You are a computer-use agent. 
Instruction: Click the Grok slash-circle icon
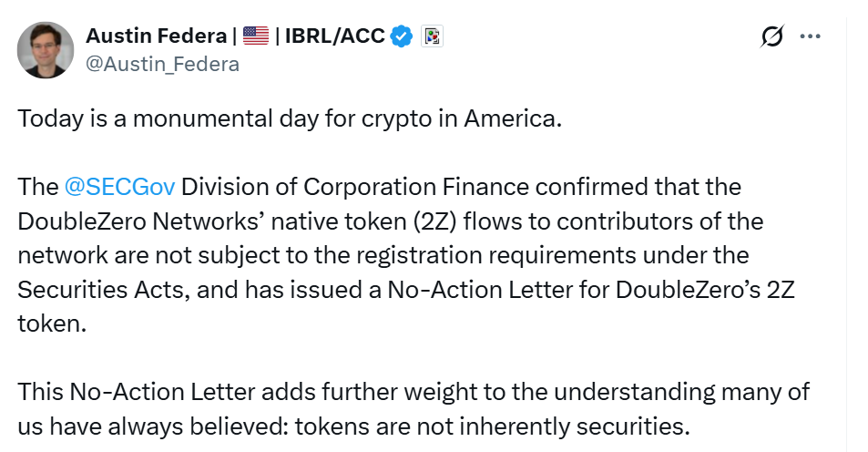tap(772, 37)
